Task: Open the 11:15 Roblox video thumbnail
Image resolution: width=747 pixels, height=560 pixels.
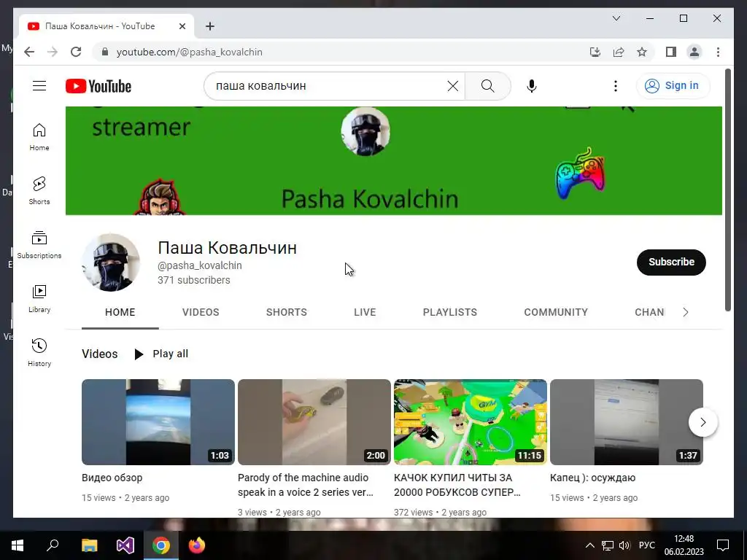Action: (x=471, y=422)
